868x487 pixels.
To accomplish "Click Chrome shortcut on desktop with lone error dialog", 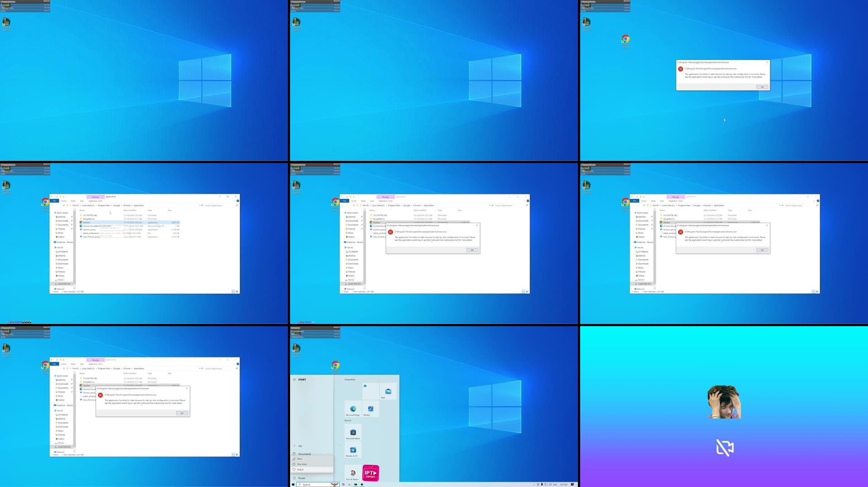I will tap(626, 41).
